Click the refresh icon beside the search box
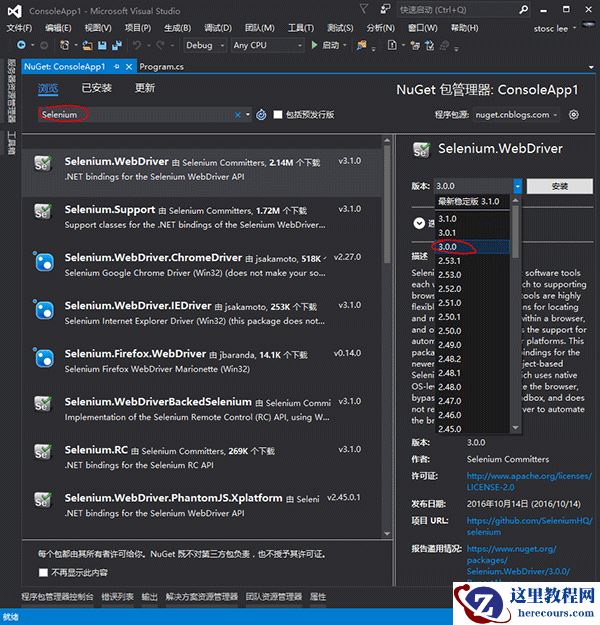 tap(261, 115)
